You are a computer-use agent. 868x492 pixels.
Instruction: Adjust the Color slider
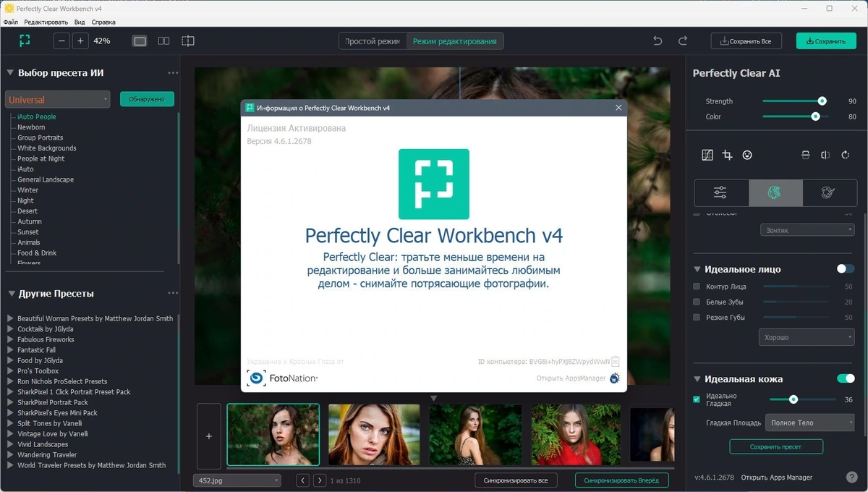(x=815, y=116)
